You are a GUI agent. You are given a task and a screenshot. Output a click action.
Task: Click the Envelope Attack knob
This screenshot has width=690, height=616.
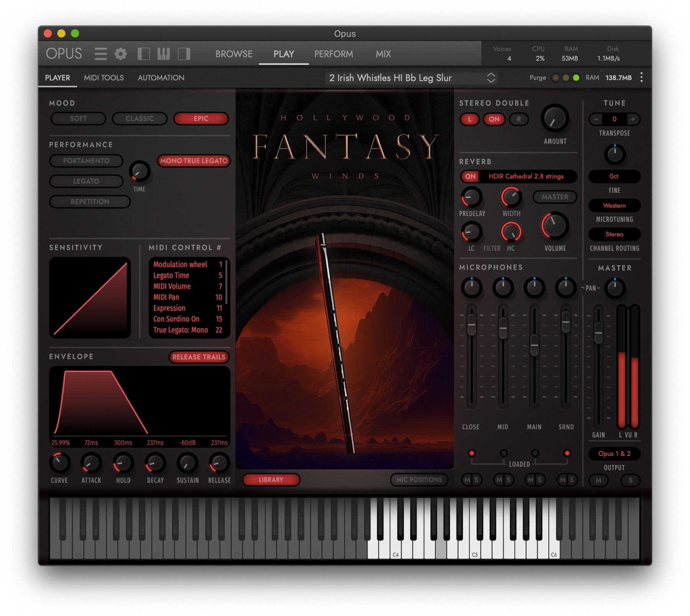pos(91,463)
